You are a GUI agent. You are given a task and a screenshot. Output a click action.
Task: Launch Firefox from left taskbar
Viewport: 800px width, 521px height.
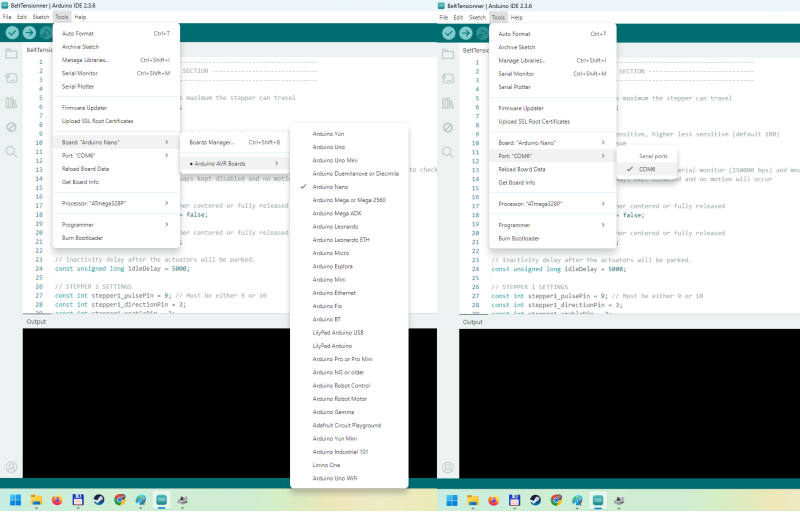click(57, 500)
